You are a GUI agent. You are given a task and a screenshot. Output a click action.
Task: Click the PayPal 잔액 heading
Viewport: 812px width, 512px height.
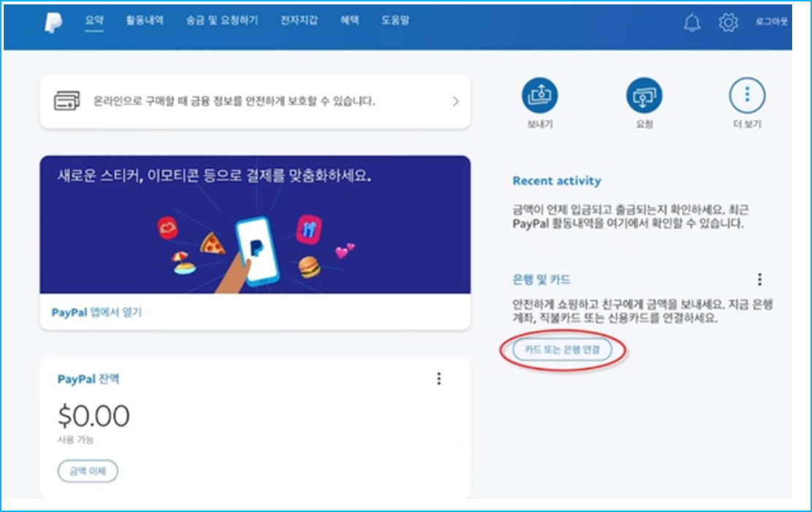tap(88, 379)
